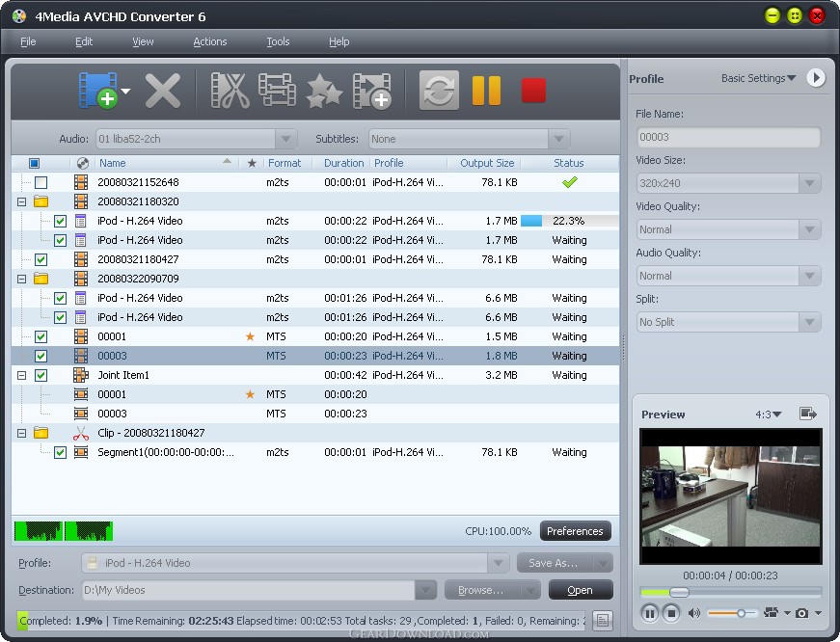The width and height of the screenshot is (840, 642).
Task: Uncheck the highlighted 00003 row checkbox
Action: [41, 356]
